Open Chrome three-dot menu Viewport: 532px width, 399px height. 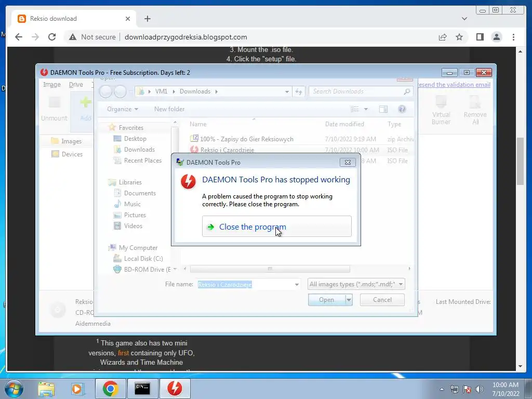513,37
